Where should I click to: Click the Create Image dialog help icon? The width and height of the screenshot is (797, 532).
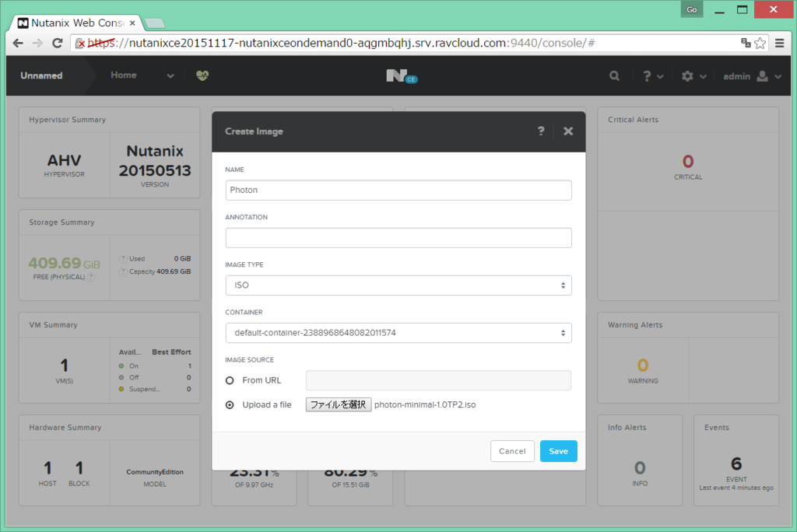pos(541,131)
